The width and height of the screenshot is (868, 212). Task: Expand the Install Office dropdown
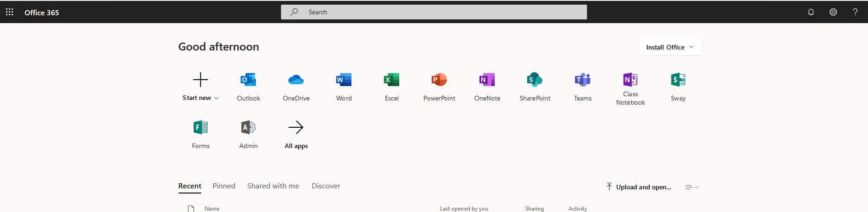670,47
